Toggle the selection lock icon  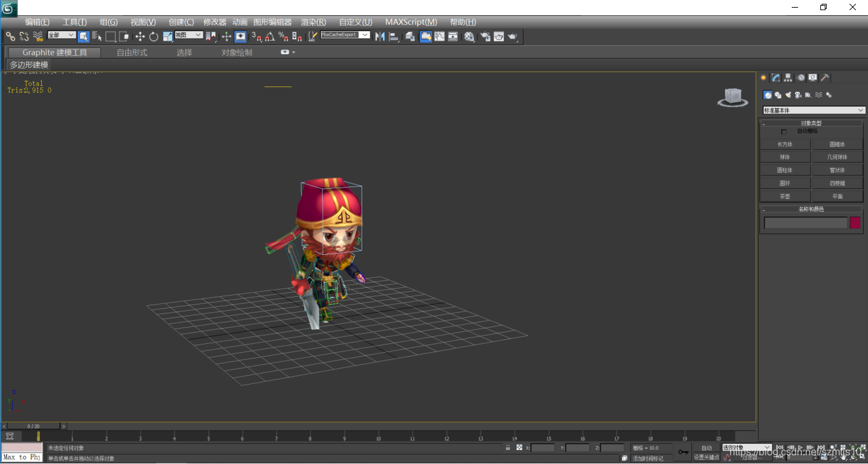[508, 448]
